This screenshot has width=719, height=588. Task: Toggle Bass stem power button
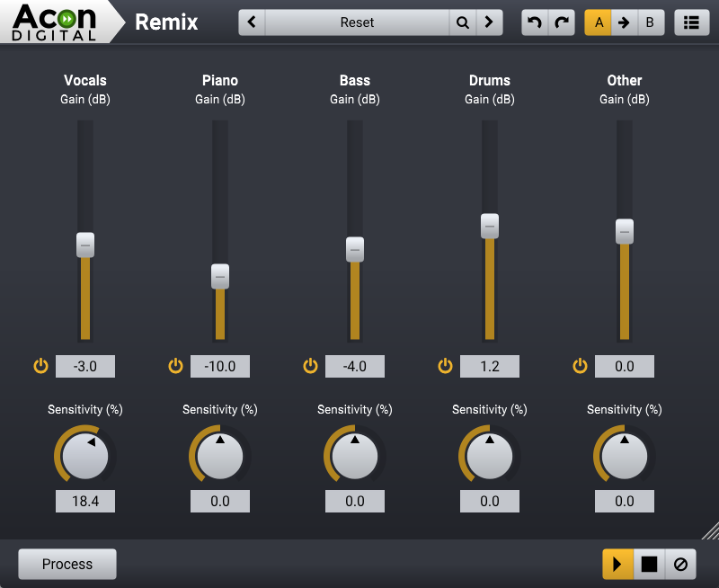pos(310,366)
